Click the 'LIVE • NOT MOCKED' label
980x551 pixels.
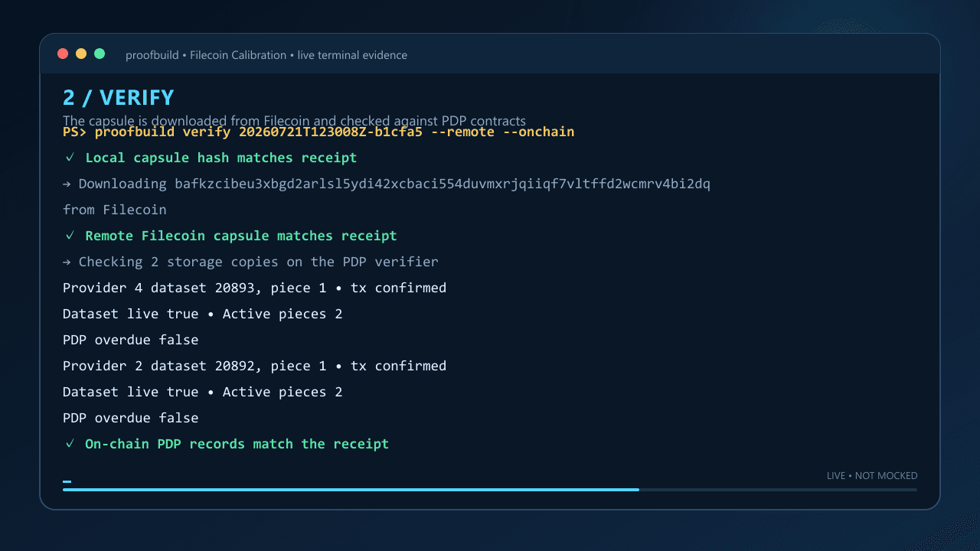point(872,476)
